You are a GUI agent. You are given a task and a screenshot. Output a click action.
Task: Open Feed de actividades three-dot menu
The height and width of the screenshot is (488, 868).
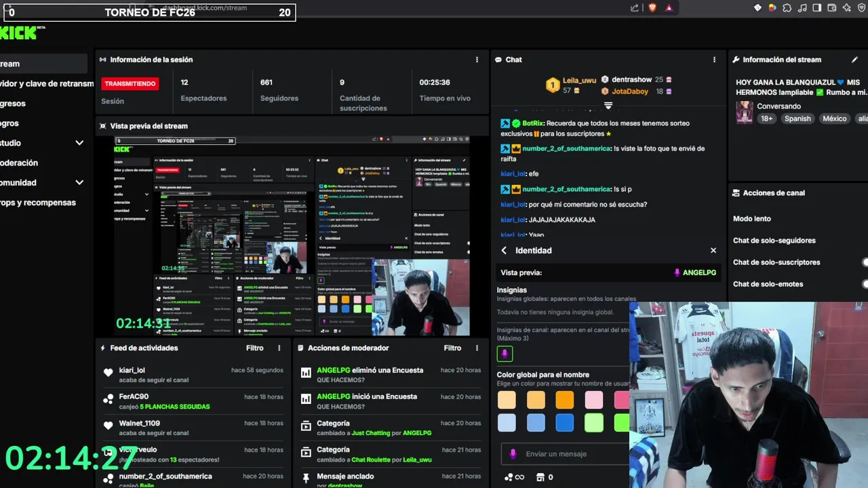279,348
